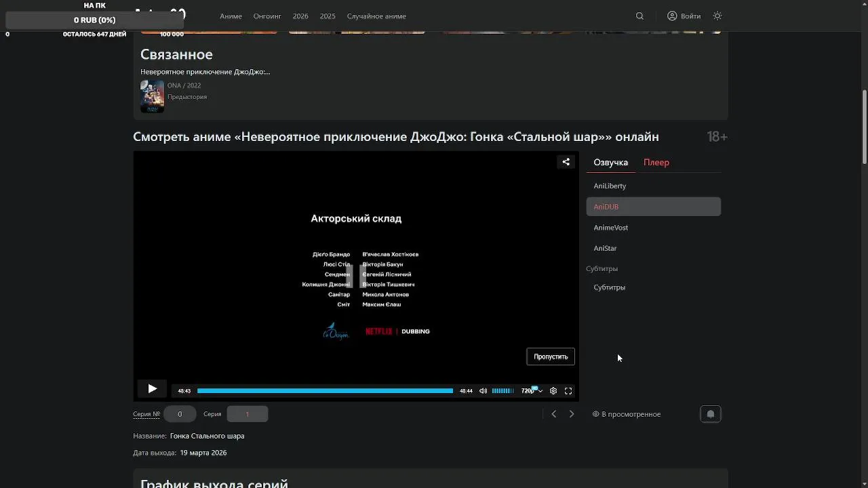Click the page vertical scrollbar
868x488 pixels.
pyautogui.click(x=865, y=127)
